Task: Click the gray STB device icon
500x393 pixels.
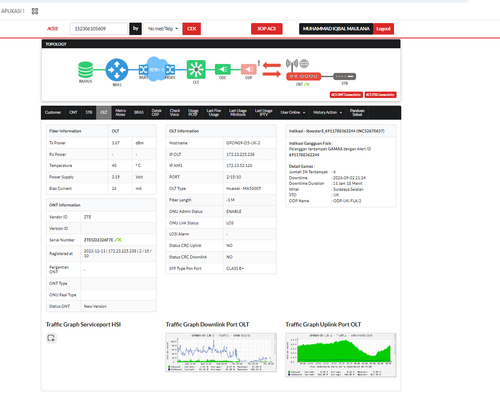Action: (x=345, y=77)
